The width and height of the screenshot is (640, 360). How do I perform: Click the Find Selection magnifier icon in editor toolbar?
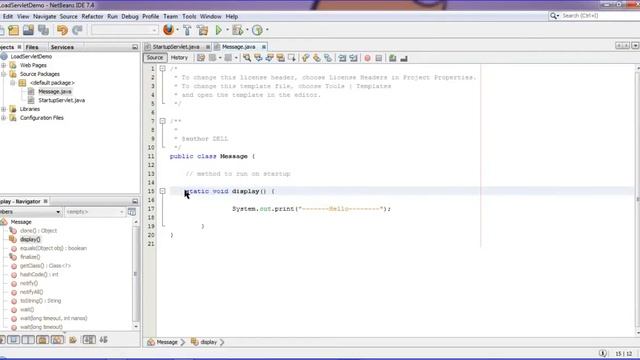click(x=247, y=58)
